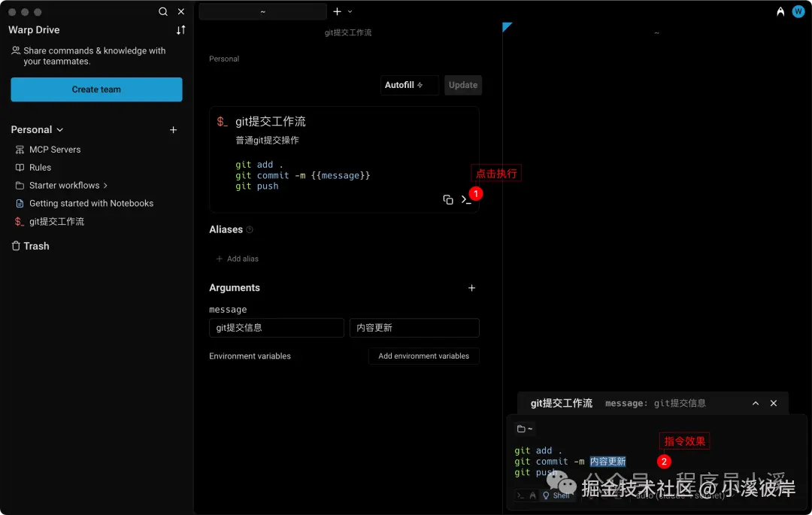This screenshot has width=812, height=515.
Task: Open MCP Servers in the sidebar
Action: click(54, 150)
